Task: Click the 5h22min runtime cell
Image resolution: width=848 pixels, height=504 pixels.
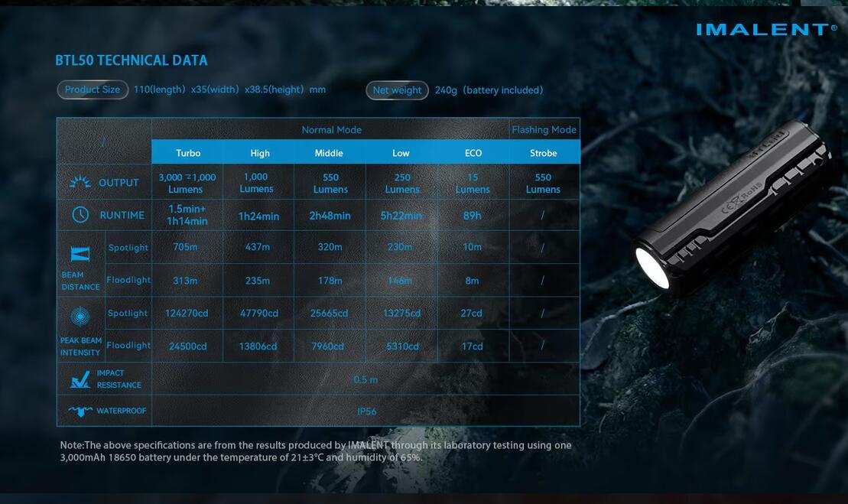Action: (401, 216)
